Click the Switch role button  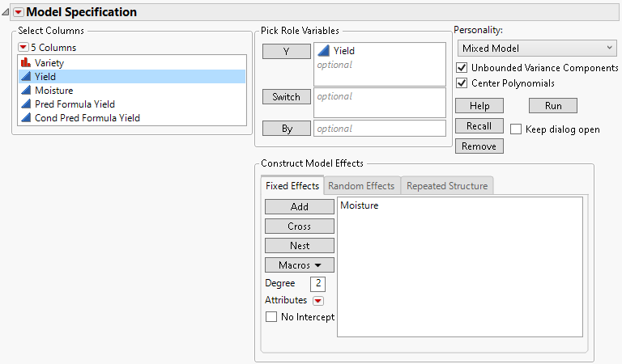(287, 96)
